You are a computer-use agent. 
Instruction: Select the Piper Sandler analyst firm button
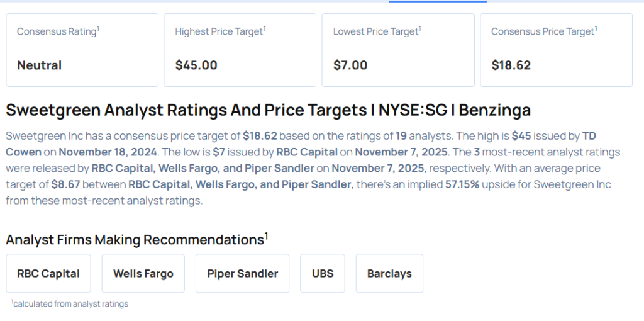pos(242,273)
